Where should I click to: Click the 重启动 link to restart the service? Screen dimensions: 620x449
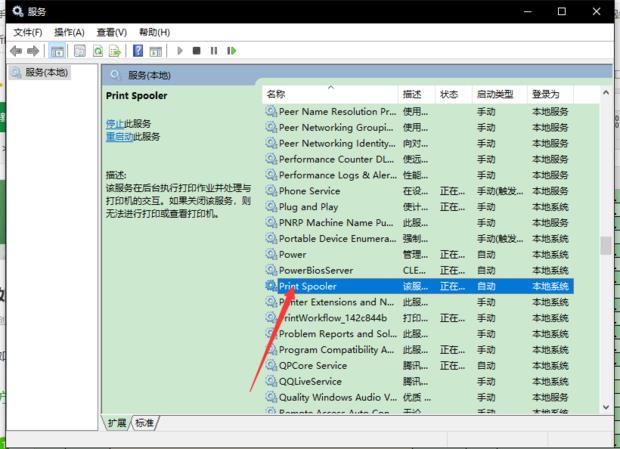pyautogui.click(x=119, y=136)
